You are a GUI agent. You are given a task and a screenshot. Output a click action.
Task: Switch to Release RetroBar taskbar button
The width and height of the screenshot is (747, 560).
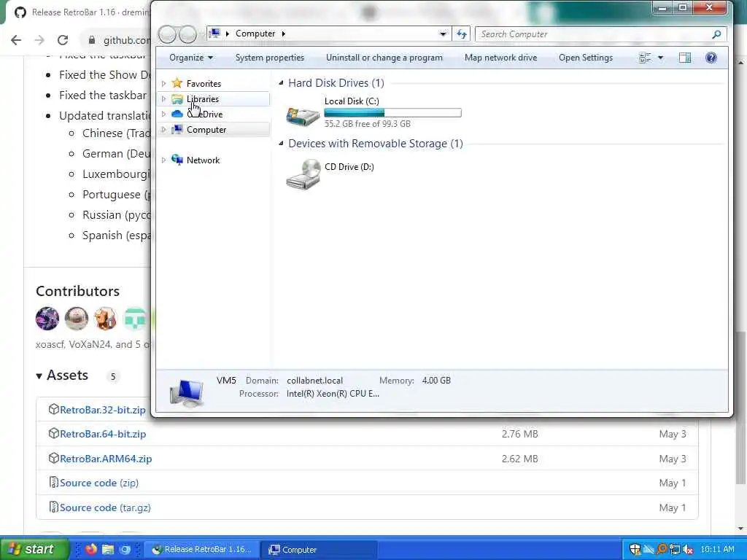[201, 550]
